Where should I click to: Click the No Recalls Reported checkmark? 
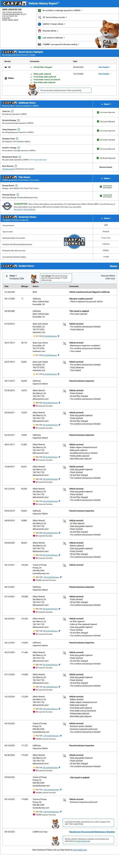(x=98, y=158)
